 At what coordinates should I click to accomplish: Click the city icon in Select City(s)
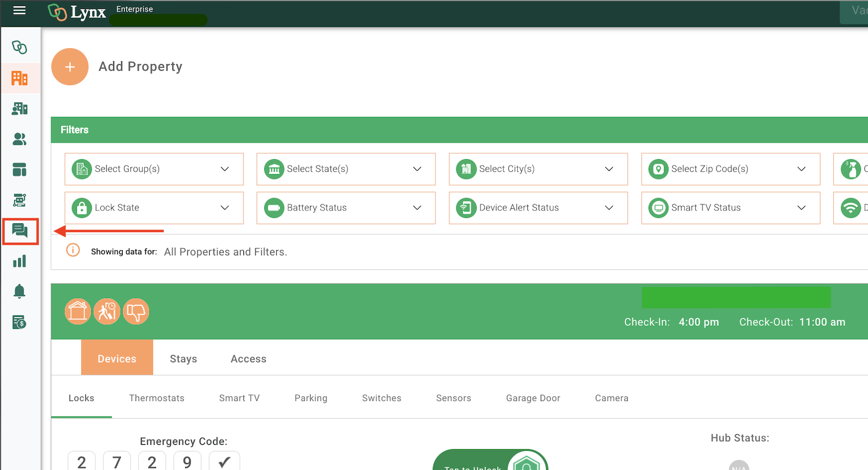coord(466,169)
